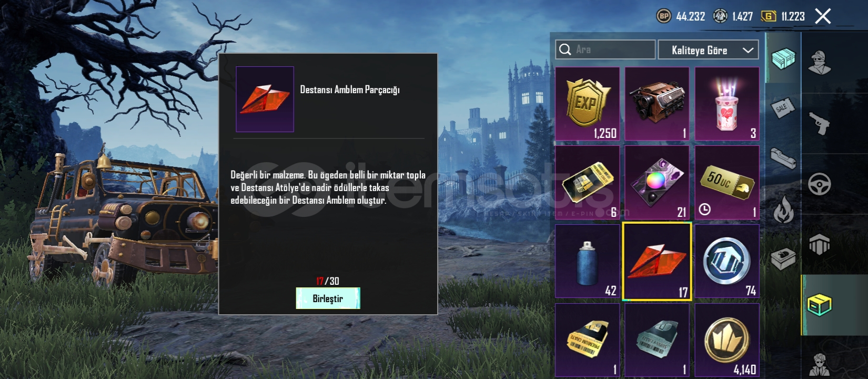Viewport: 868px width, 379px height.
Task: Open the vehicle steering wheel category
Action: 819,184
